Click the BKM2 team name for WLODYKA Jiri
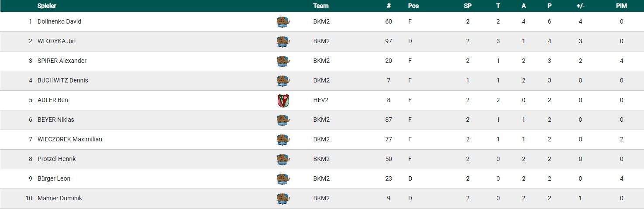644x209 pixels. pos(321,41)
